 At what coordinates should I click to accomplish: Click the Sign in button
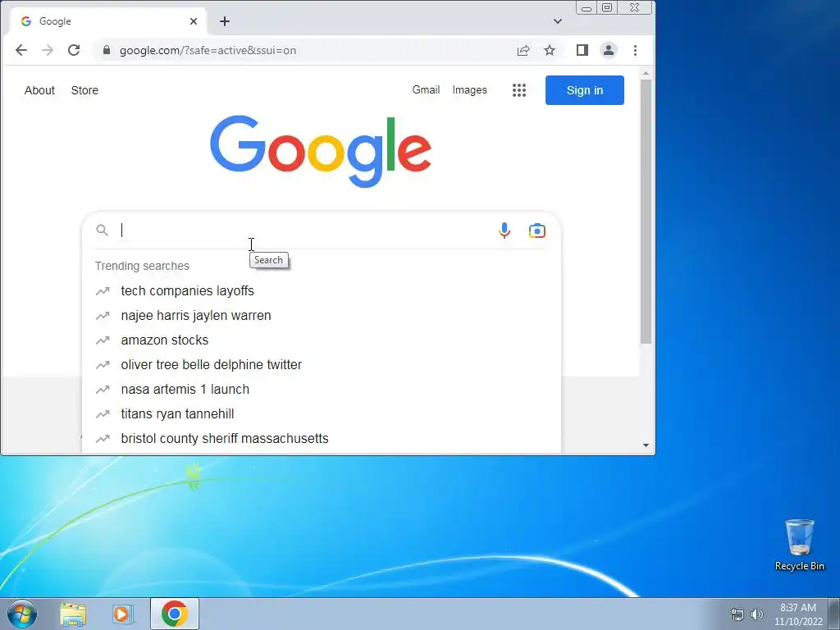(x=584, y=90)
